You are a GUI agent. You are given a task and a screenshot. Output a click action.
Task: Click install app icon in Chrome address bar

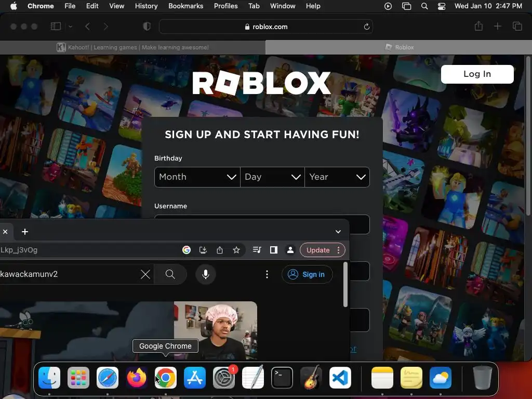tap(203, 250)
